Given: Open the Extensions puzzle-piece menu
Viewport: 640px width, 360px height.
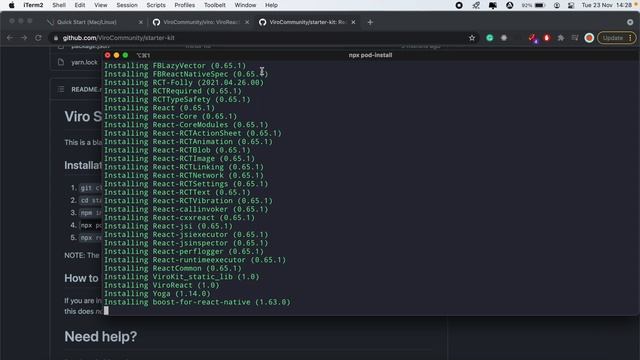Looking at the screenshot, I should [x=561, y=38].
